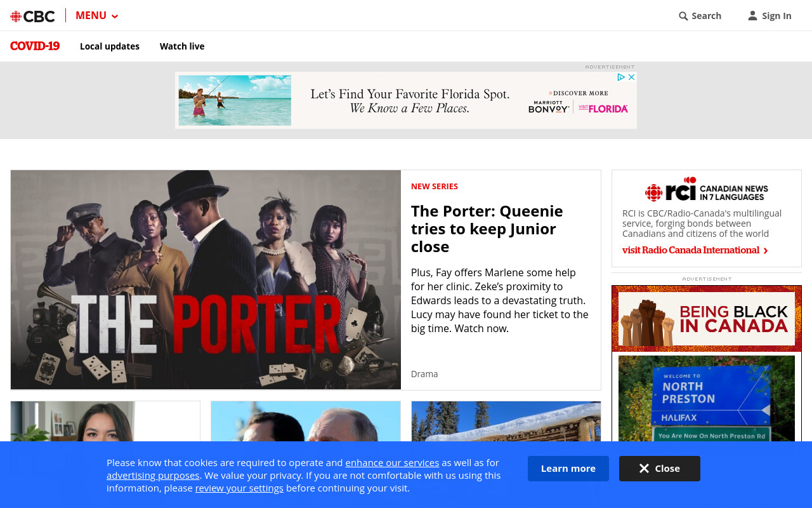Click the MENU chevron arrow
The height and width of the screenshot is (508, 812).
[115, 17]
